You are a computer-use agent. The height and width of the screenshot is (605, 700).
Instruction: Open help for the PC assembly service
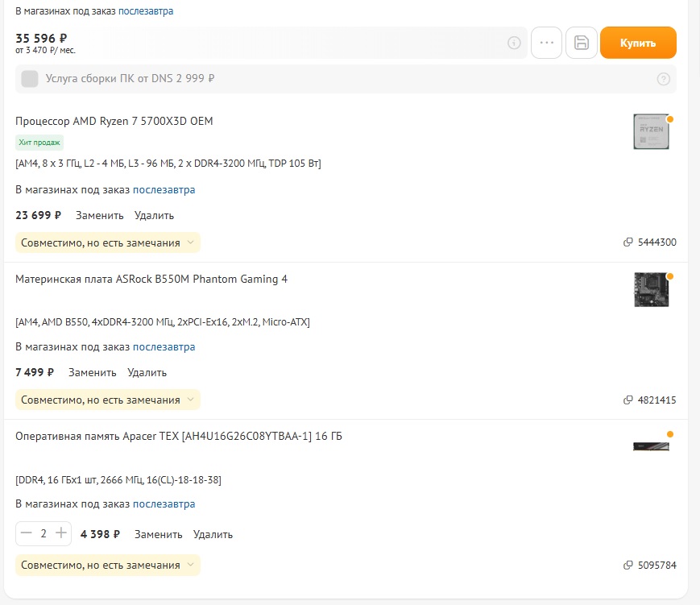[664, 79]
